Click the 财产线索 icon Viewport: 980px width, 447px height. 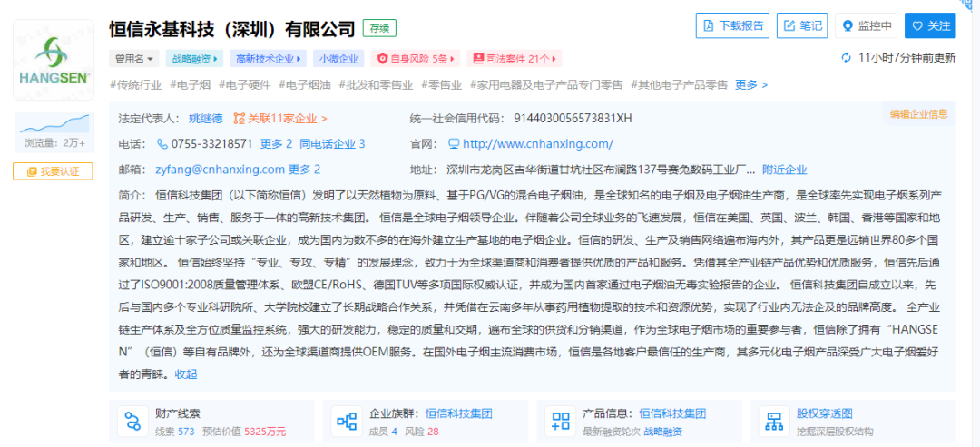(x=132, y=421)
